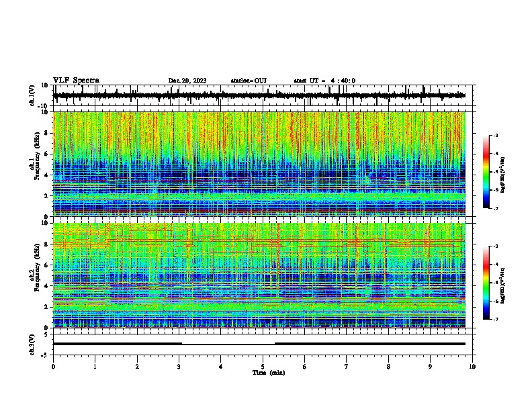
Task: Click the ch.1 spectrogram 4 kHz tick label
Action: pos(47,175)
